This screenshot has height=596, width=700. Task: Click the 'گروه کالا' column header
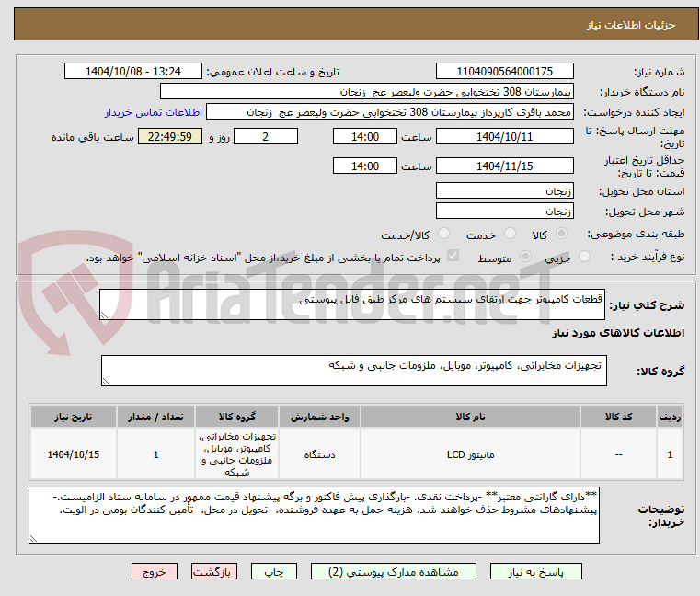(237, 417)
